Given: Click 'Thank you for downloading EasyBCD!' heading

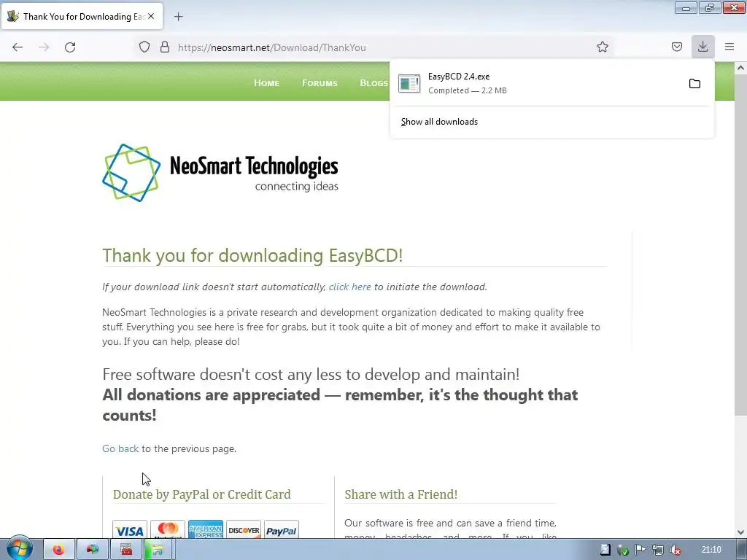Looking at the screenshot, I should click(252, 255).
